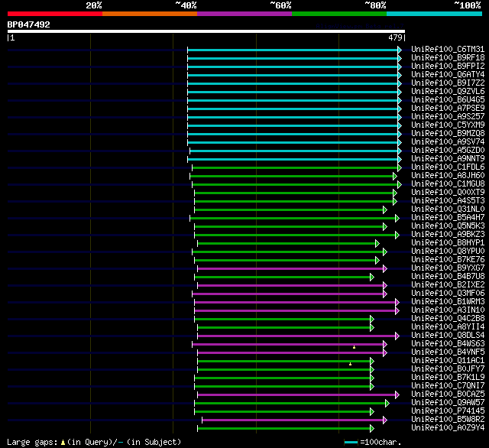Click the cyan alignment bar for C6TM31
Image resolution: width=489 pixels, height=448 pixels.
click(x=293, y=50)
